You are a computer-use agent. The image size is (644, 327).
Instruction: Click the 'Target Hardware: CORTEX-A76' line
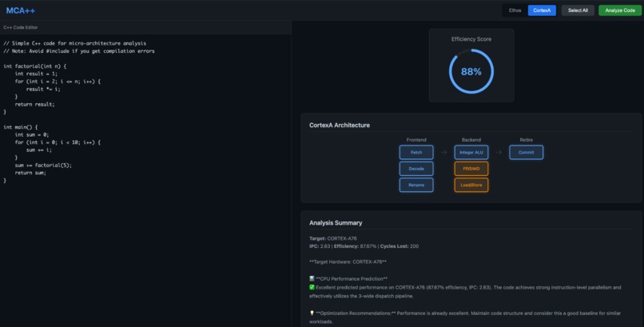click(x=348, y=261)
